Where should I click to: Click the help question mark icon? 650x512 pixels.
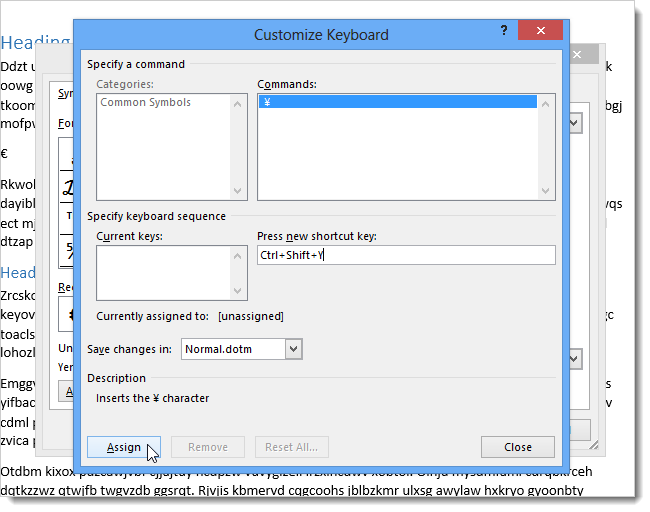pos(504,30)
